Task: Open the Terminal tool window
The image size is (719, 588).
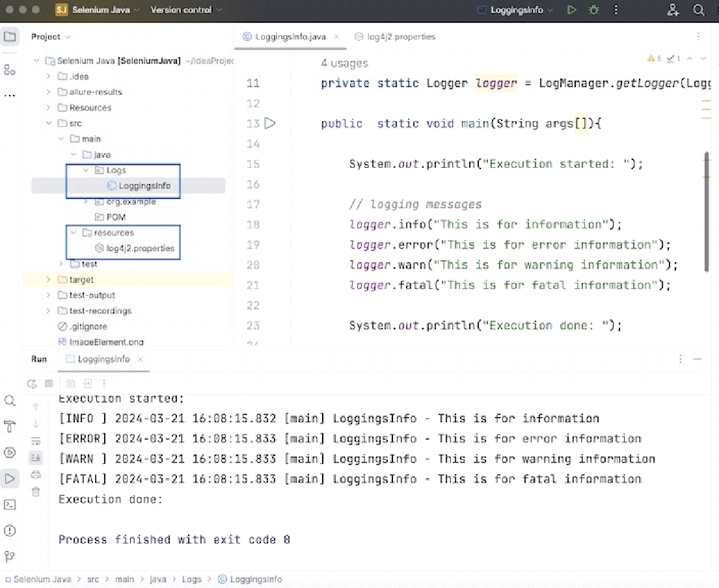Action: [10, 505]
